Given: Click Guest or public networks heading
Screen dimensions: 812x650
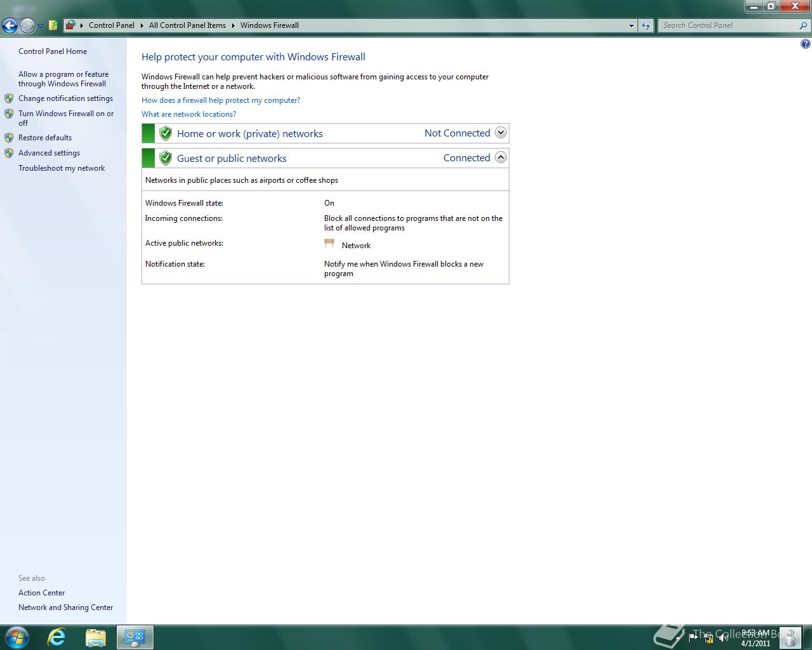Looking at the screenshot, I should point(232,158).
